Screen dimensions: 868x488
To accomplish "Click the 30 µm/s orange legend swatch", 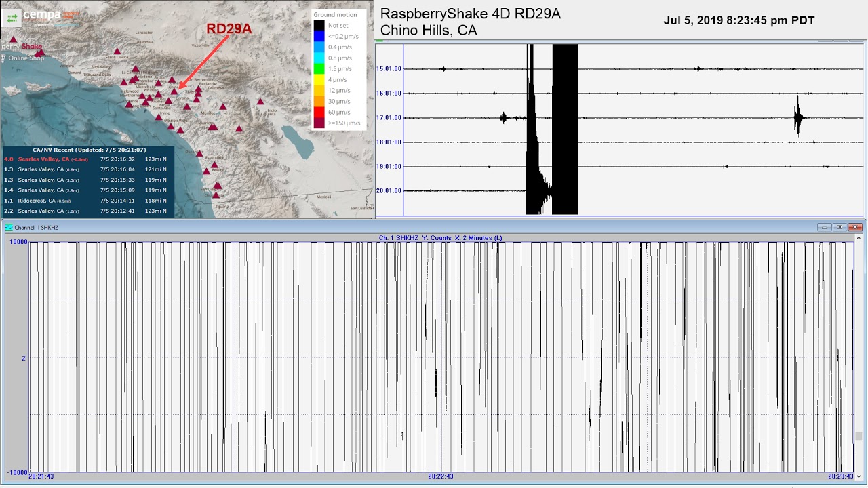I will coord(319,101).
